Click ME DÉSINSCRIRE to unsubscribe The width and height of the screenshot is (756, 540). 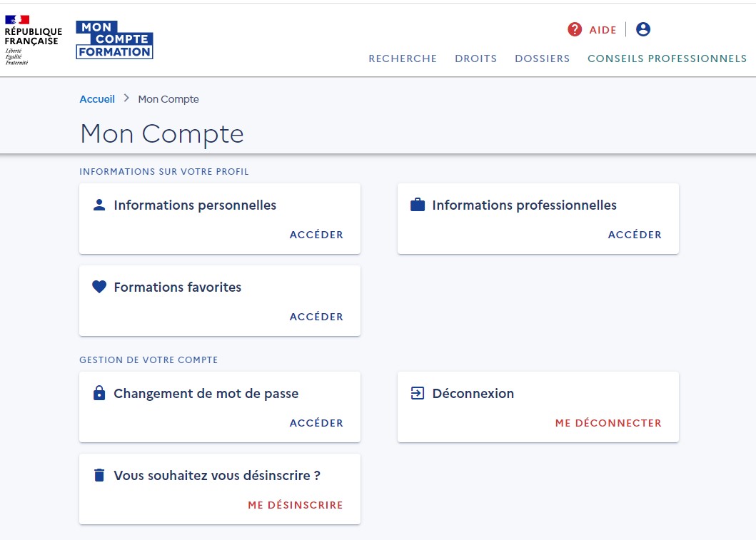tap(296, 504)
